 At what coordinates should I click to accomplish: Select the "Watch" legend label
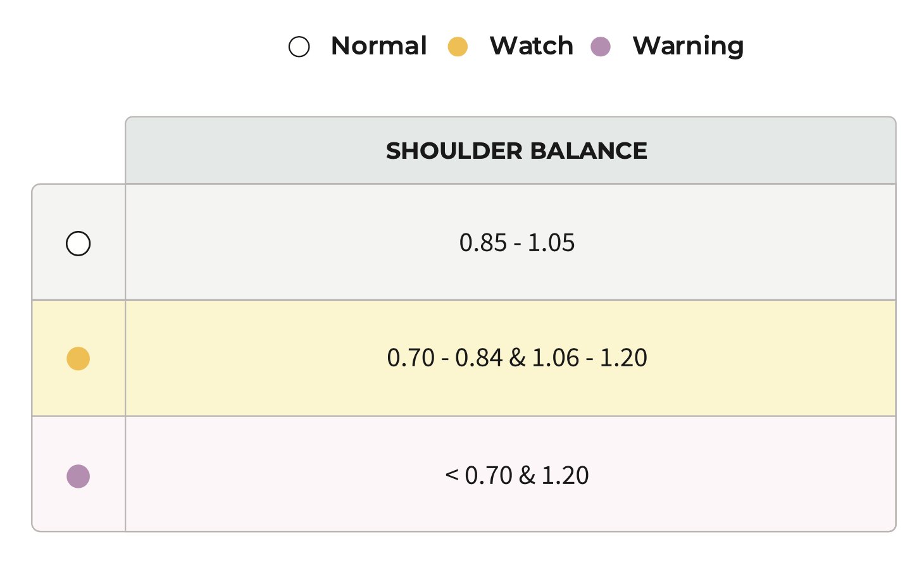coord(531,46)
